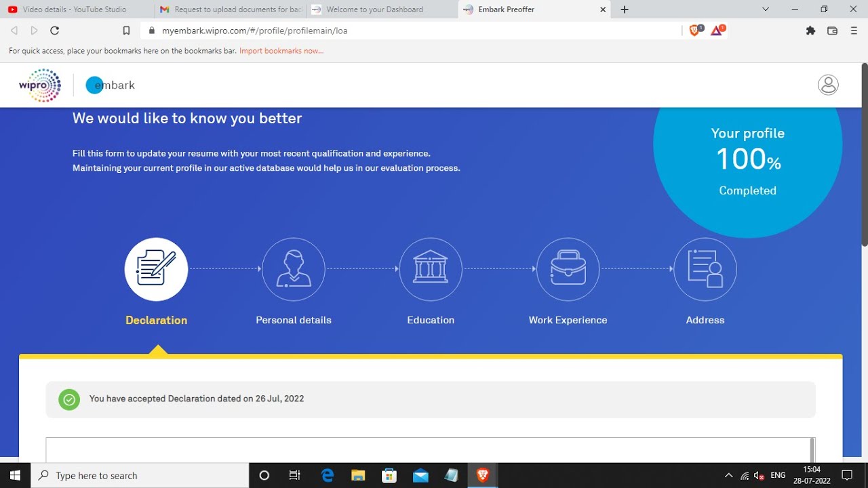The width and height of the screenshot is (868, 488).
Task: Open File Explorer from taskbar
Action: tap(358, 476)
